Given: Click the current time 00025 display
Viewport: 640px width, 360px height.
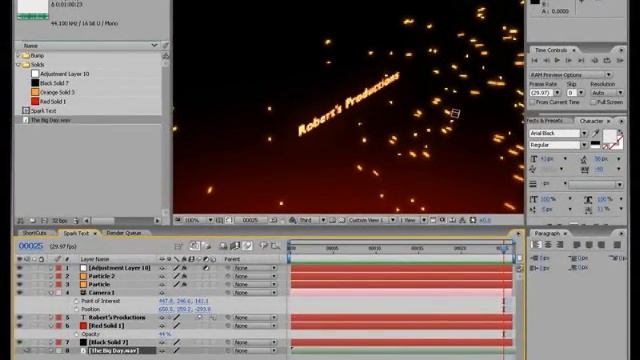Looking at the screenshot, I should click(31, 246).
